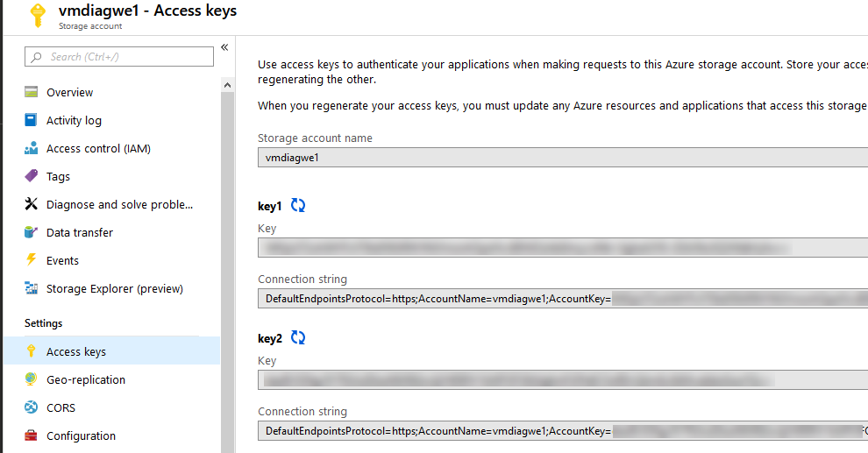Click the Geo-replication globe icon
The width and height of the screenshot is (868, 453).
click(31, 379)
